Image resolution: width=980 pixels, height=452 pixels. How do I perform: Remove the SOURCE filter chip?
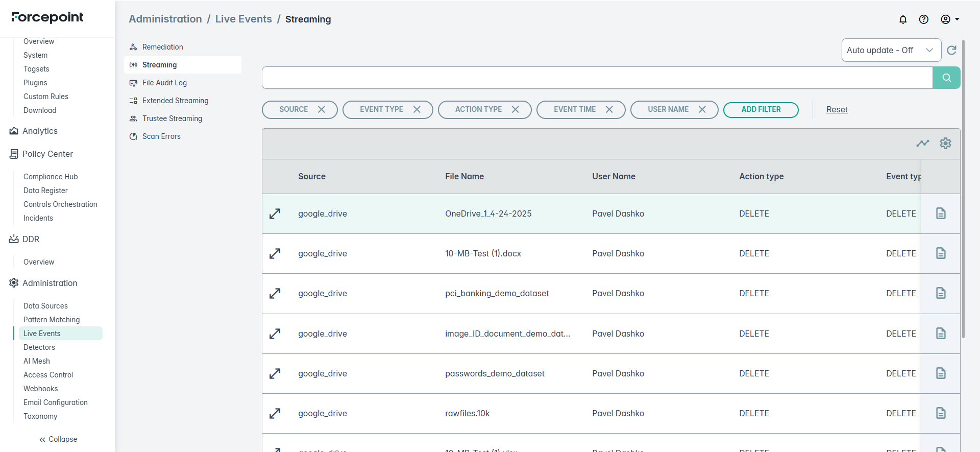pos(321,110)
